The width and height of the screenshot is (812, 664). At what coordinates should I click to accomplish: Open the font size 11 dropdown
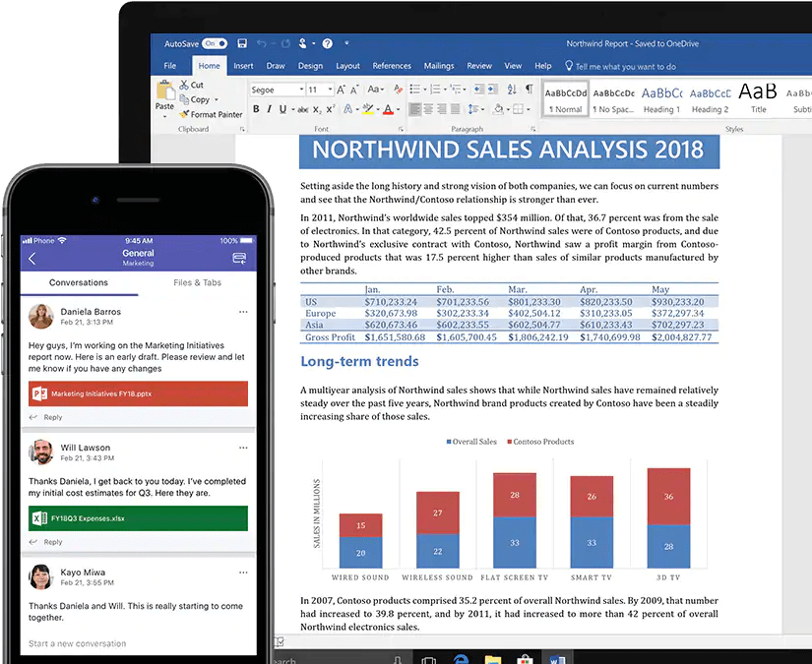(330, 90)
